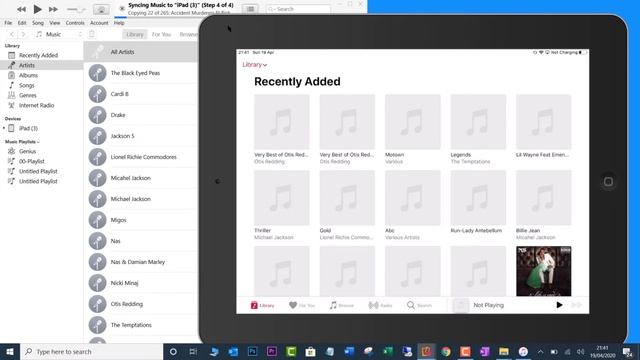Select Jackson 5 artist
The height and width of the screenshot is (360, 640).
tap(141, 136)
